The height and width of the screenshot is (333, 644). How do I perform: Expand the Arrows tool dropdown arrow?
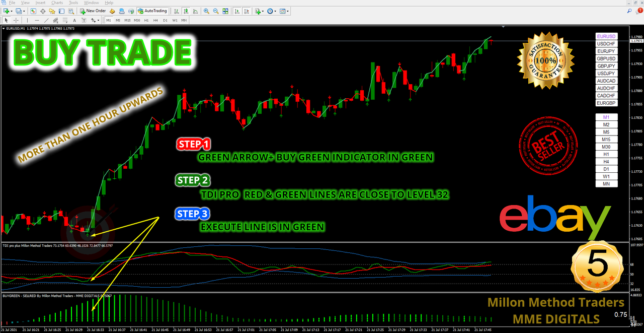(98, 20)
